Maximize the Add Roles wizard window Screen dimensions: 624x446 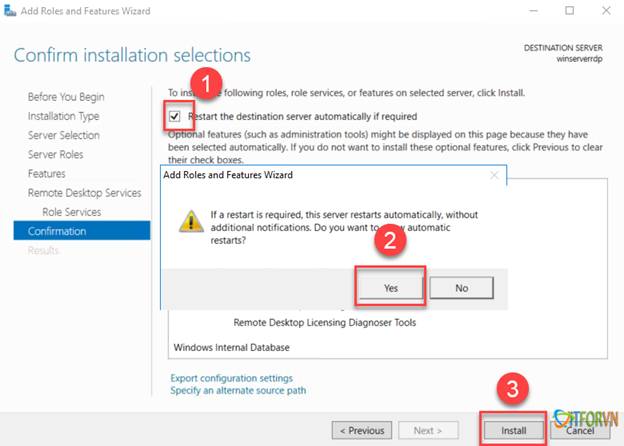569,11
